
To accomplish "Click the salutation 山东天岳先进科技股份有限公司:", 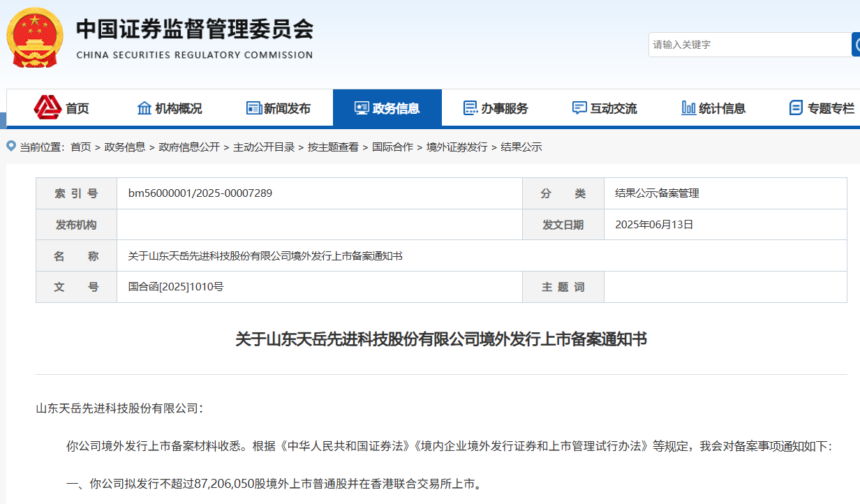I will click(119, 408).
